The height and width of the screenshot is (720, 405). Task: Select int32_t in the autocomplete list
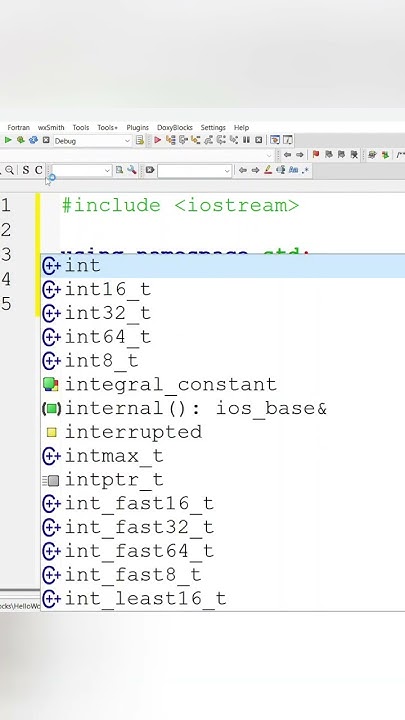pos(223,313)
